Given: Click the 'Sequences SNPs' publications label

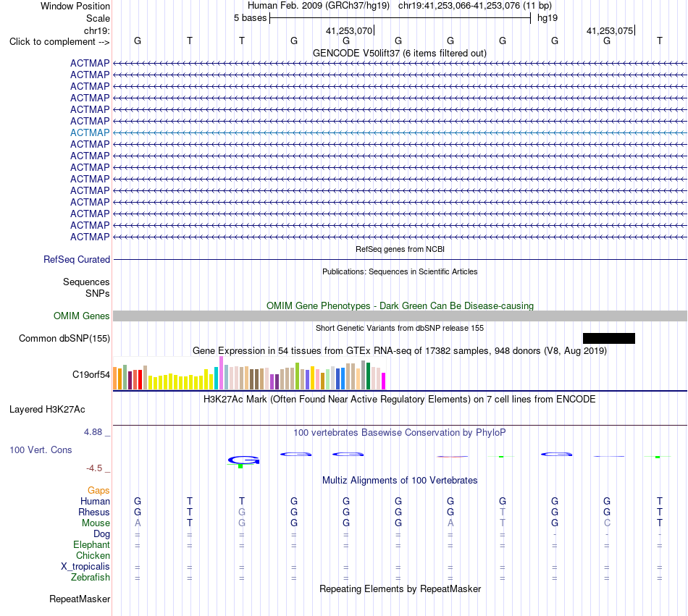Looking at the screenshot, I should [x=86, y=287].
